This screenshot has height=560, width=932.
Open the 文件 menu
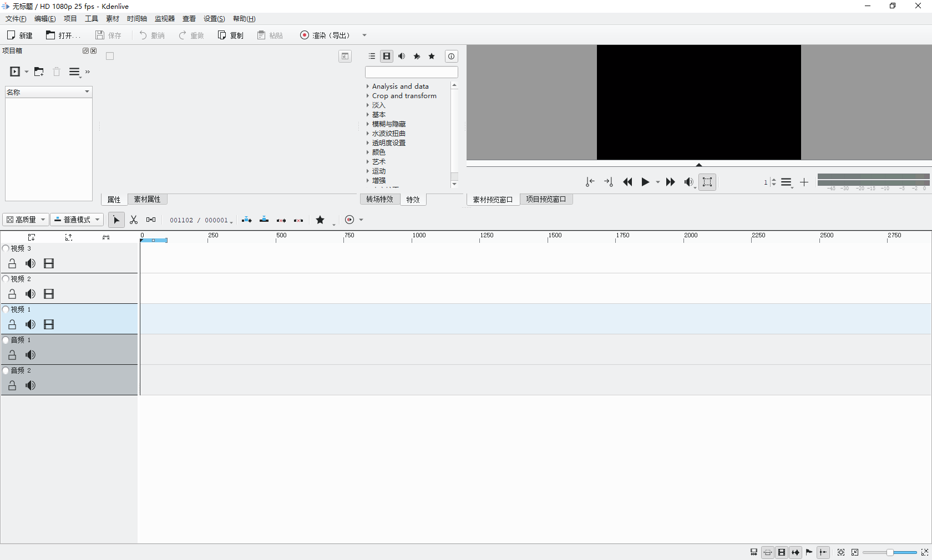pyautogui.click(x=16, y=19)
